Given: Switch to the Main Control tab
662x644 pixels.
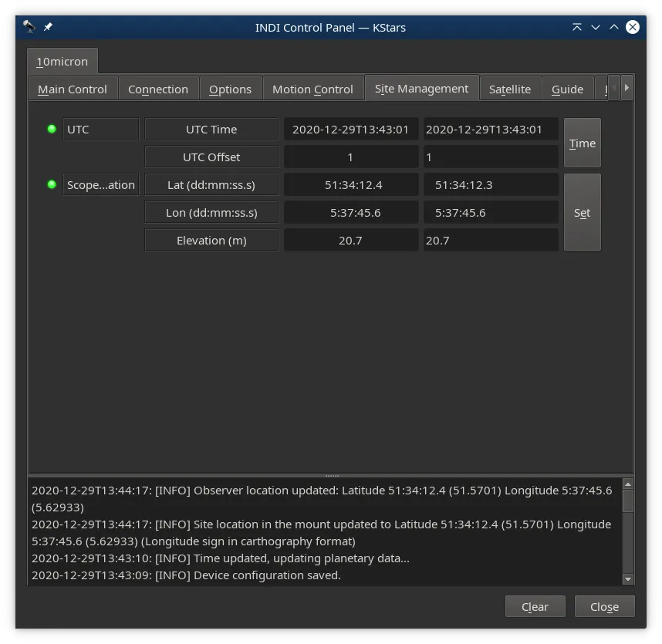Looking at the screenshot, I should (x=73, y=89).
